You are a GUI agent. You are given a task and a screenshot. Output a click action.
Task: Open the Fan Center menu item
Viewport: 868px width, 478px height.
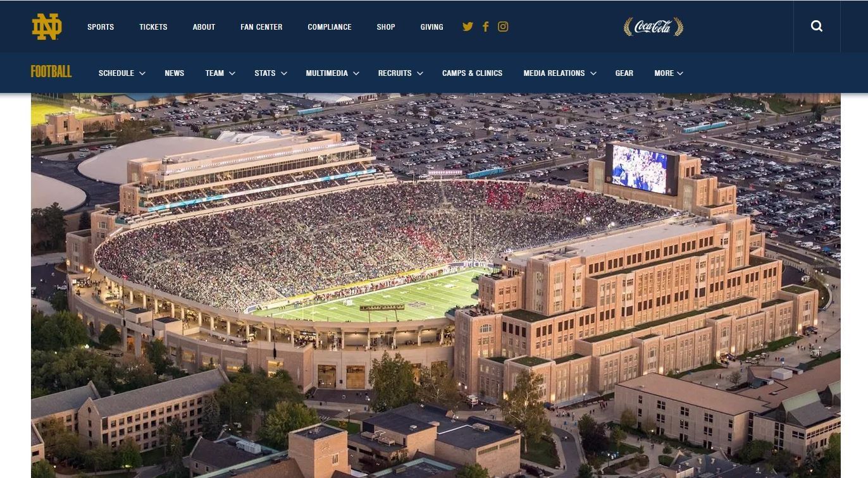[x=261, y=27]
